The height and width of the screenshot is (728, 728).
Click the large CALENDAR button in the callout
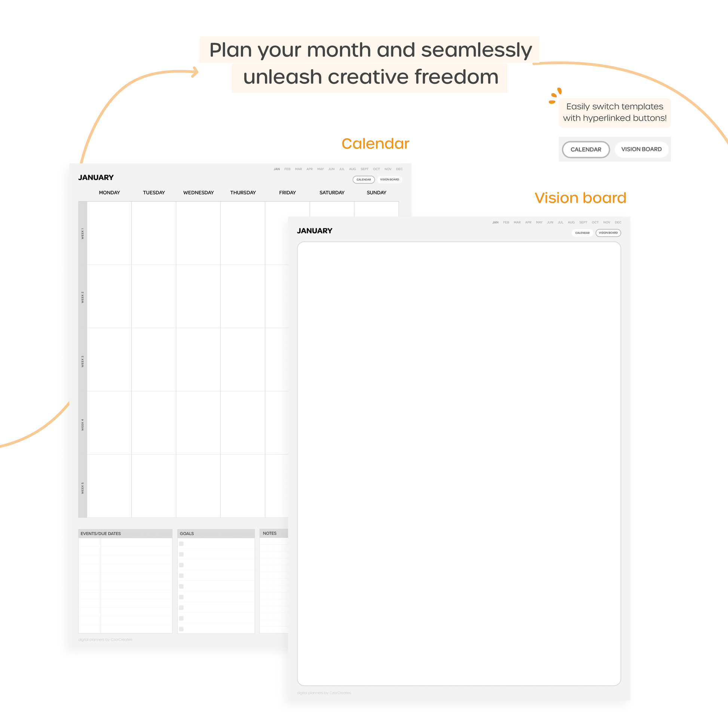[x=585, y=150]
